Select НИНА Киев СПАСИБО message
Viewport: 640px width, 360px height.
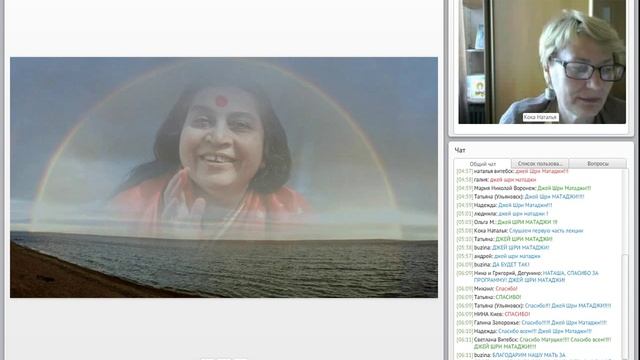coord(493,314)
